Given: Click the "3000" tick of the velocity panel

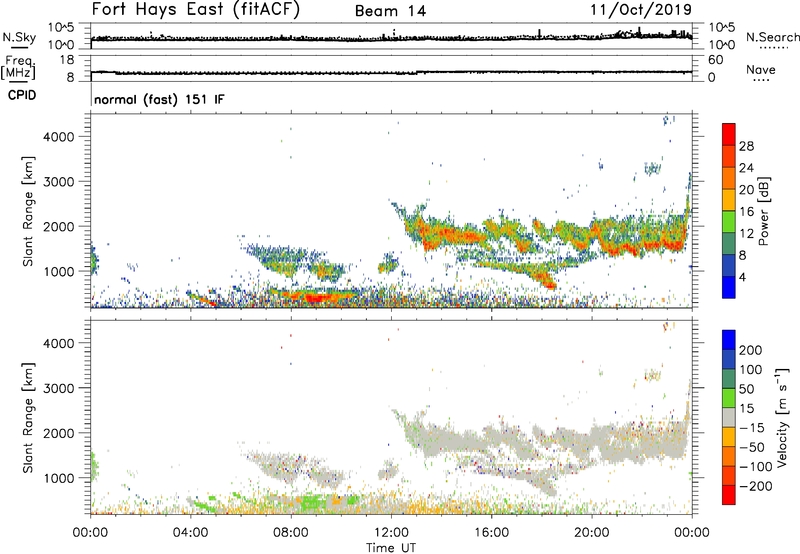Looking at the screenshot, I should click(58, 388).
